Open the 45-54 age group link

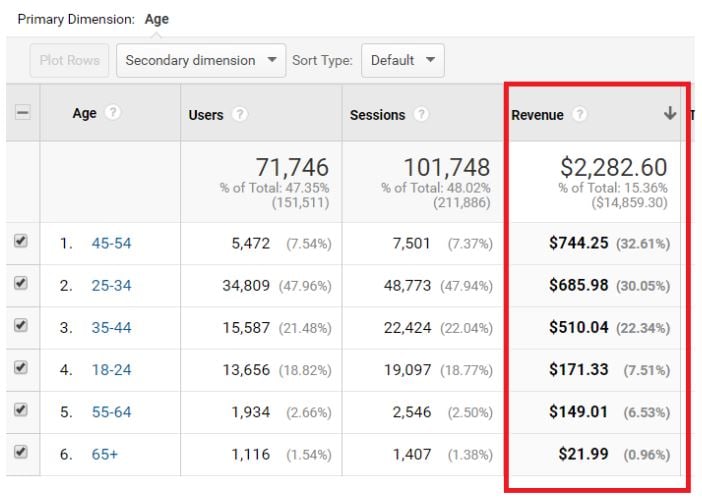[111, 243]
